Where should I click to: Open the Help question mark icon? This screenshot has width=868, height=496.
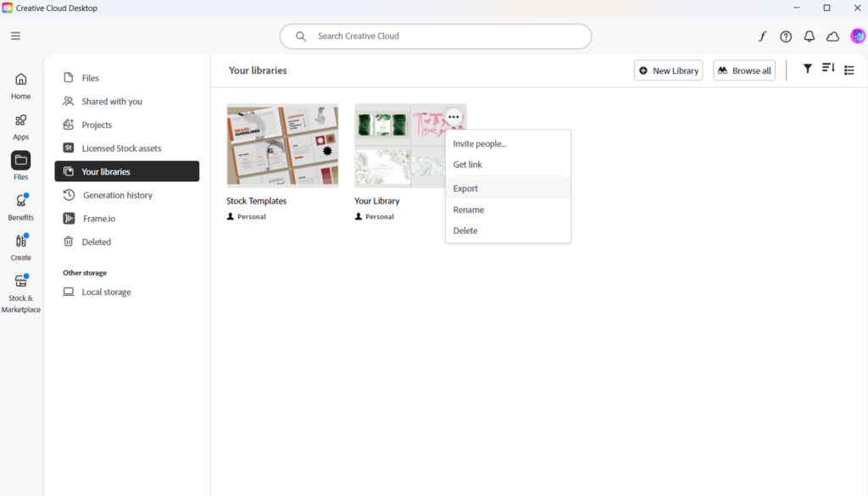point(786,36)
